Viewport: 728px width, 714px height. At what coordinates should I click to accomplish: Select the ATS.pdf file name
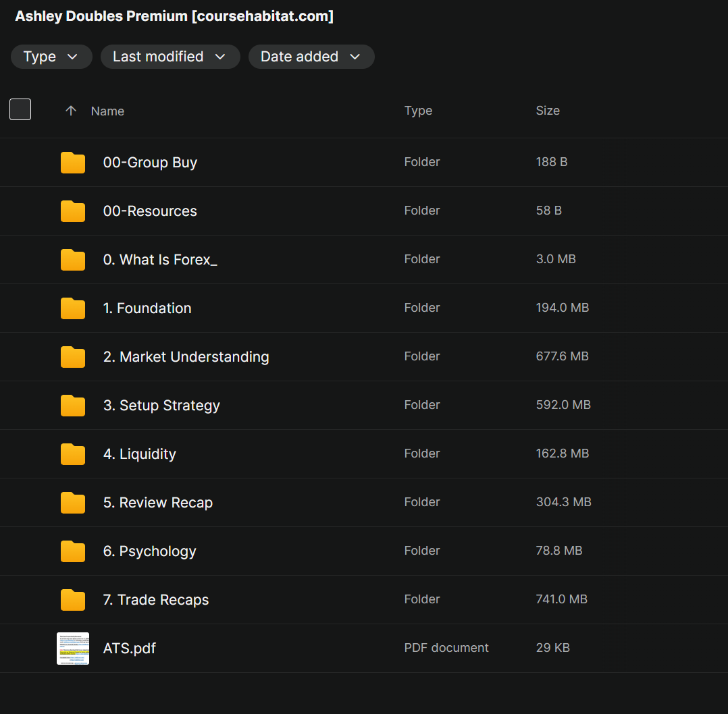click(130, 648)
